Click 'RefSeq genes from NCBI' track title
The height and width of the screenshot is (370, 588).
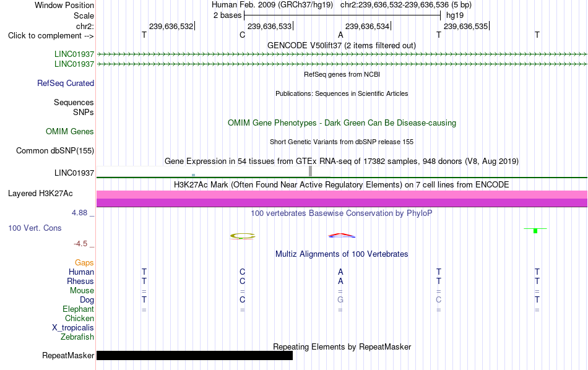pos(342,75)
